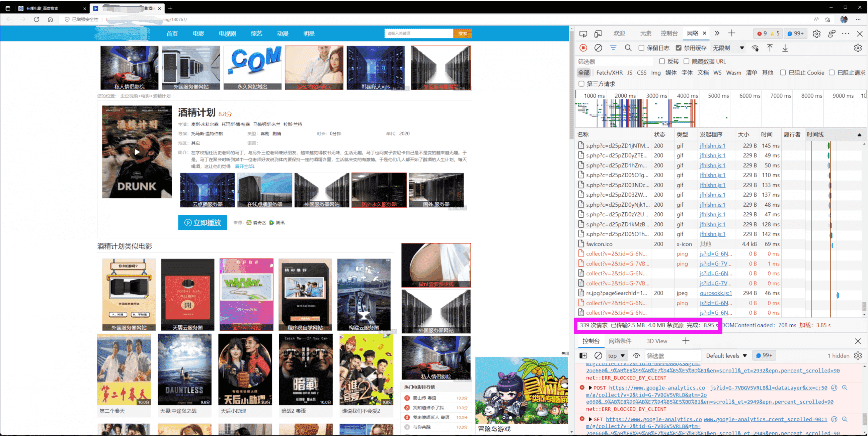The width and height of the screenshot is (868, 436).
Task: Clear console messages
Action: [x=599, y=355]
